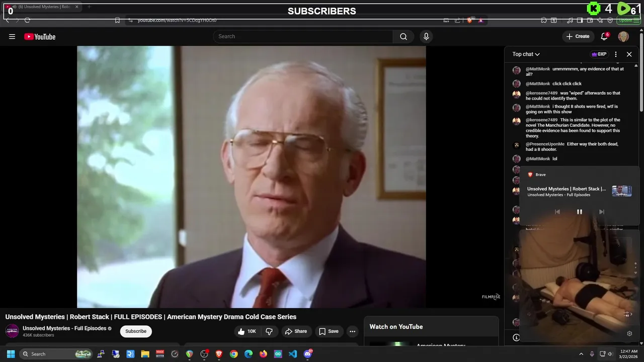Save the video to a playlist
The width and height of the screenshot is (644, 362).
click(329, 331)
